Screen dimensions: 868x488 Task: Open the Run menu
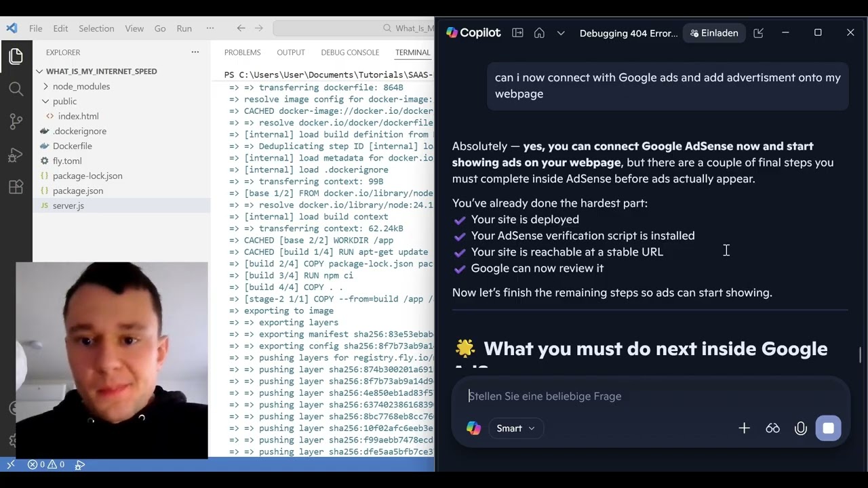(184, 28)
